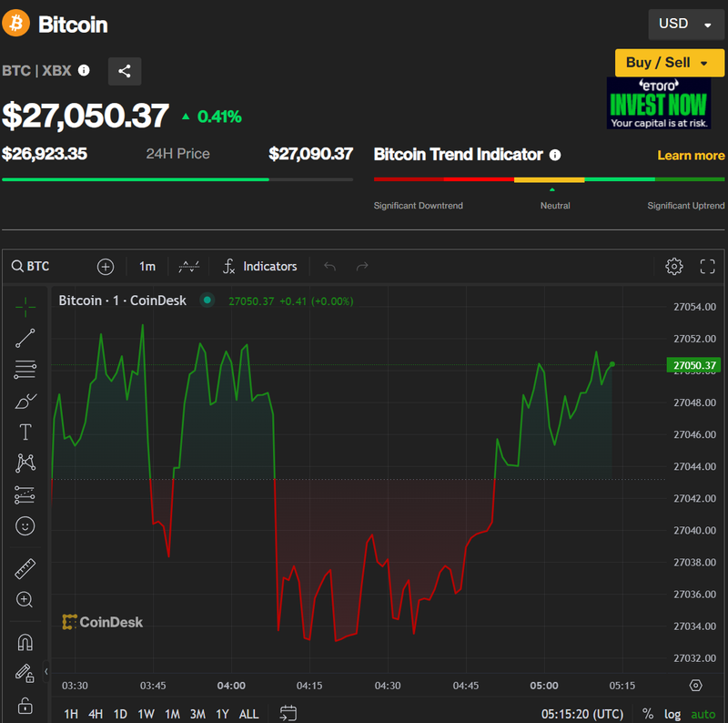Open the emoji icons tool
728x723 pixels.
[x=25, y=525]
